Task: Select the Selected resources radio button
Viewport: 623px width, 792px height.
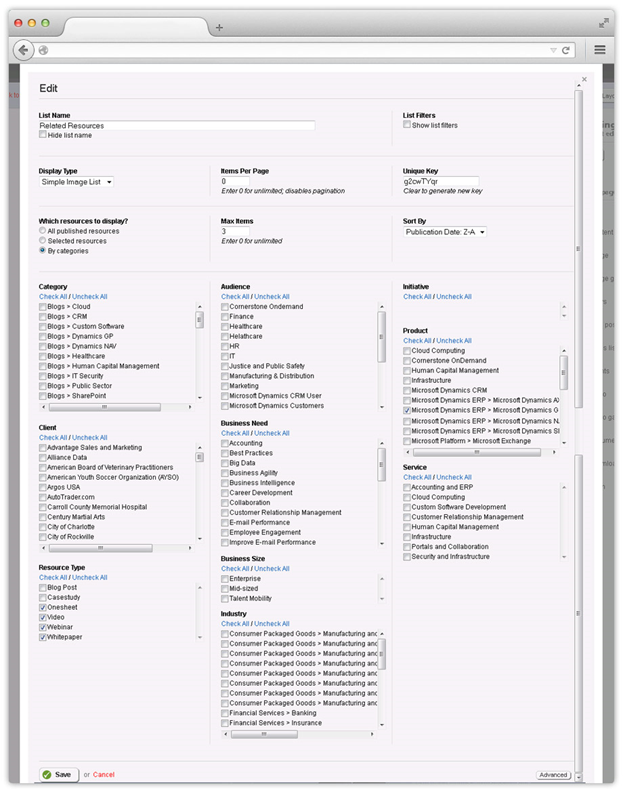Action: point(42,240)
